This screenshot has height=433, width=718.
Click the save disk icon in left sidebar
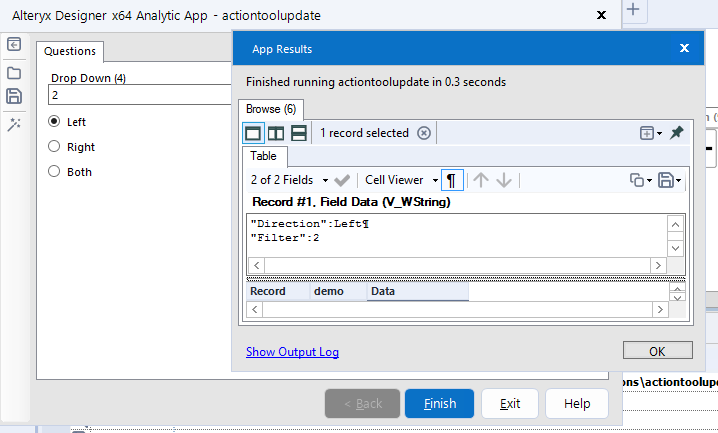tap(14, 96)
